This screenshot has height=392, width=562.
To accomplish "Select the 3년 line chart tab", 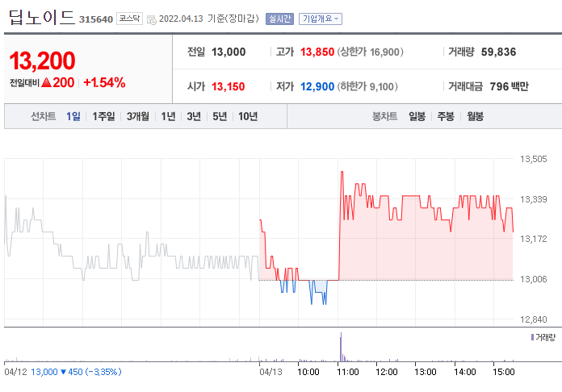I will [194, 116].
